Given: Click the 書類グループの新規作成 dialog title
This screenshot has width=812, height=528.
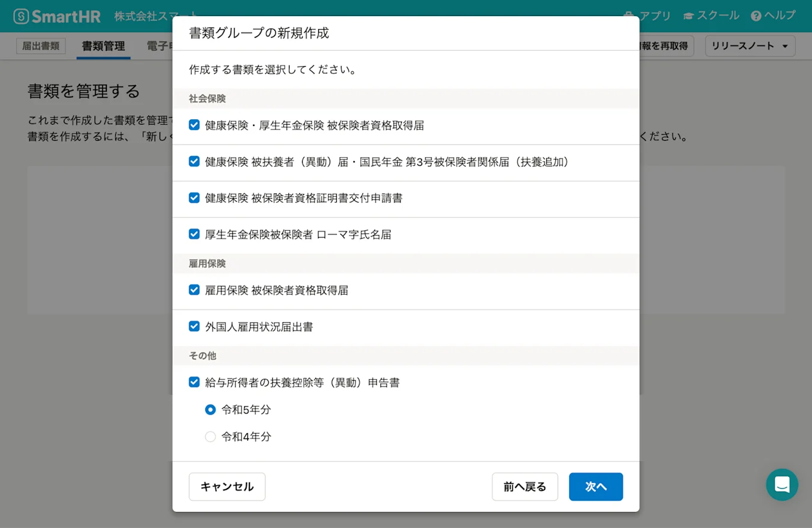Looking at the screenshot, I should click(x=259, y=33).
